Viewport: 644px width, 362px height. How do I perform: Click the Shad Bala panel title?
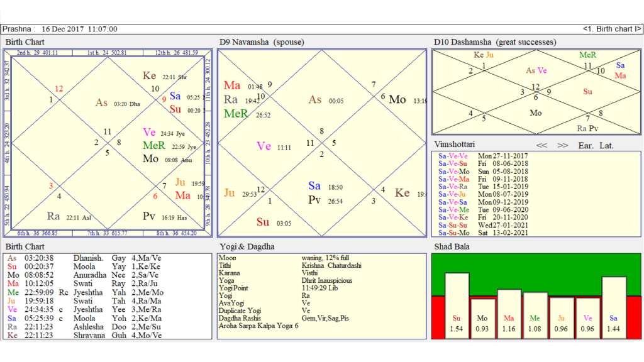(452, 246)
